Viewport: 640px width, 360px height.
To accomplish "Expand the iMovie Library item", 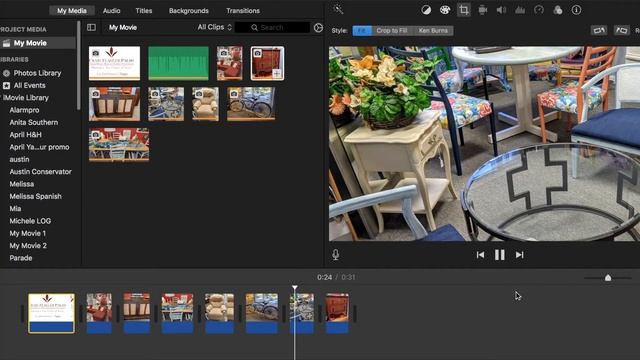I will coord(26,98).
